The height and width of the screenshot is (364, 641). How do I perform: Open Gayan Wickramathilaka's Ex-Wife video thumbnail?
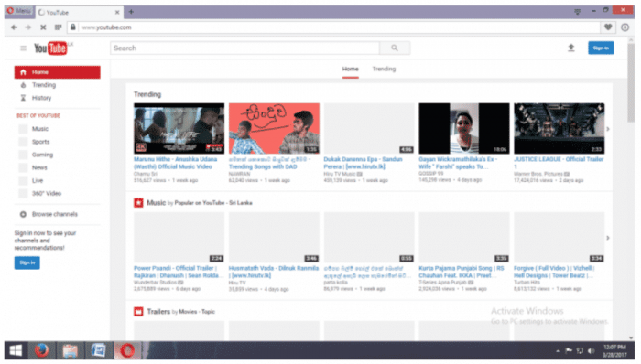point(464,129)
